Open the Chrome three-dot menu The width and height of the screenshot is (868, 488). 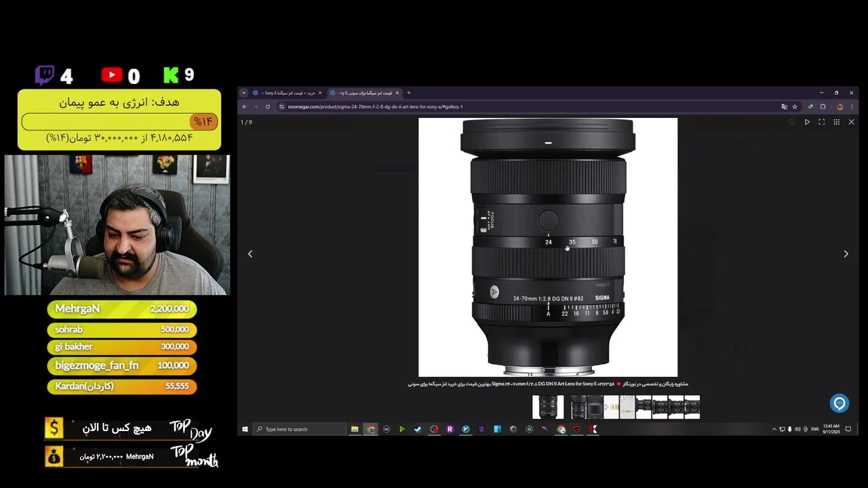click(852, 106)
